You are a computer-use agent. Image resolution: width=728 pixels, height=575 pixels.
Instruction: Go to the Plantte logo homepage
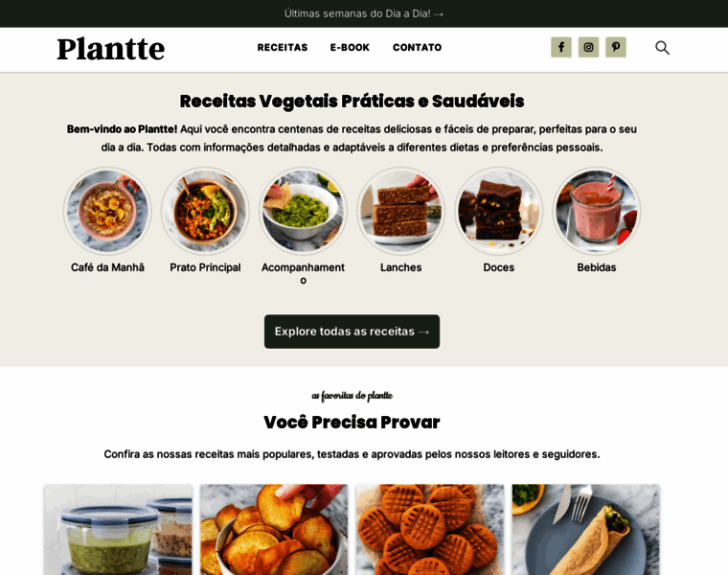(110, 49)
